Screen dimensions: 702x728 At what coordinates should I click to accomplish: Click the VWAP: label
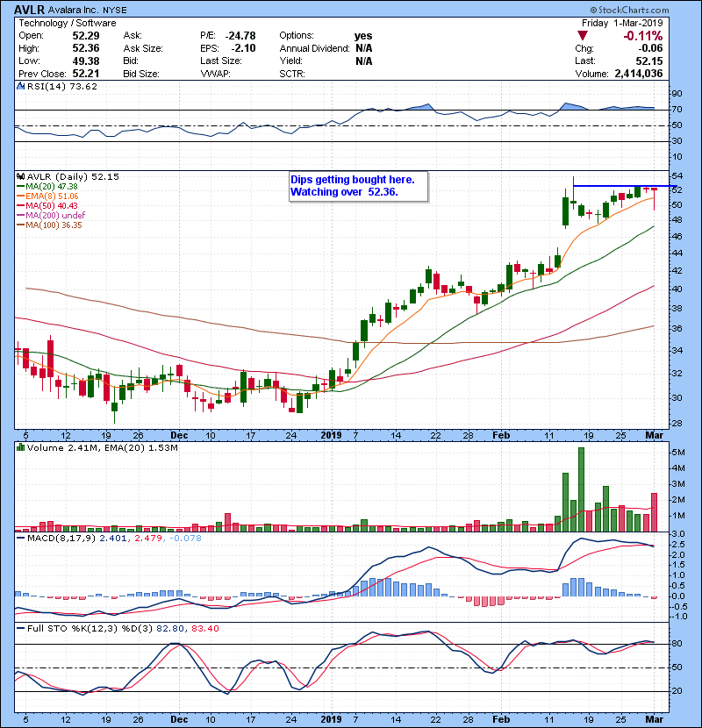pyautogui.click(x=215, y=74)
